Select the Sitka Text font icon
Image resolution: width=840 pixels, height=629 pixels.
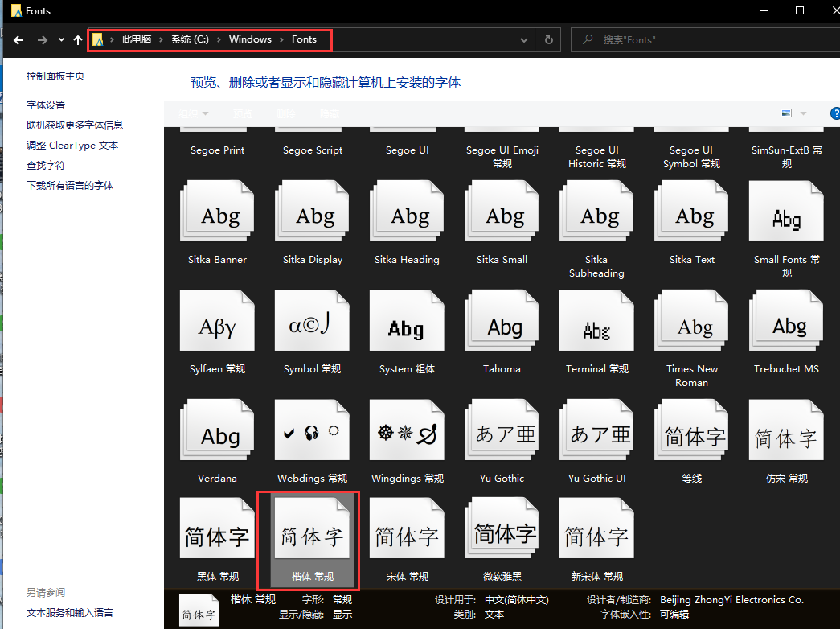click(691, 212)
